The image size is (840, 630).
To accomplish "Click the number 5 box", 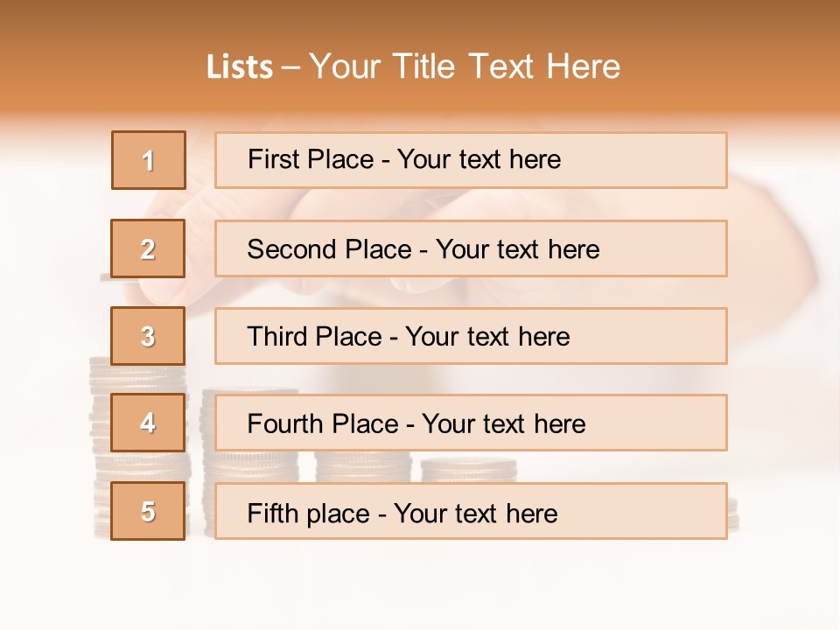I will point(149,511).
